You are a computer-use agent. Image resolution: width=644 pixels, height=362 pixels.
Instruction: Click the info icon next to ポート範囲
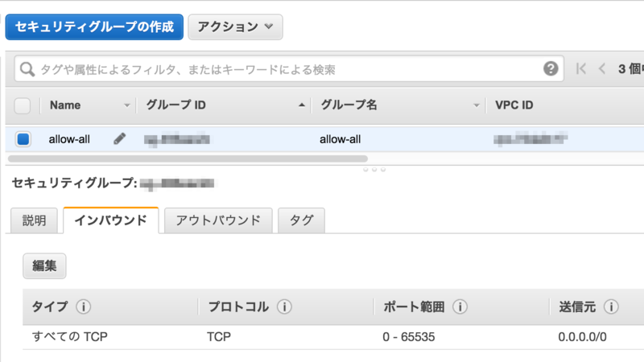click(460, 307)
